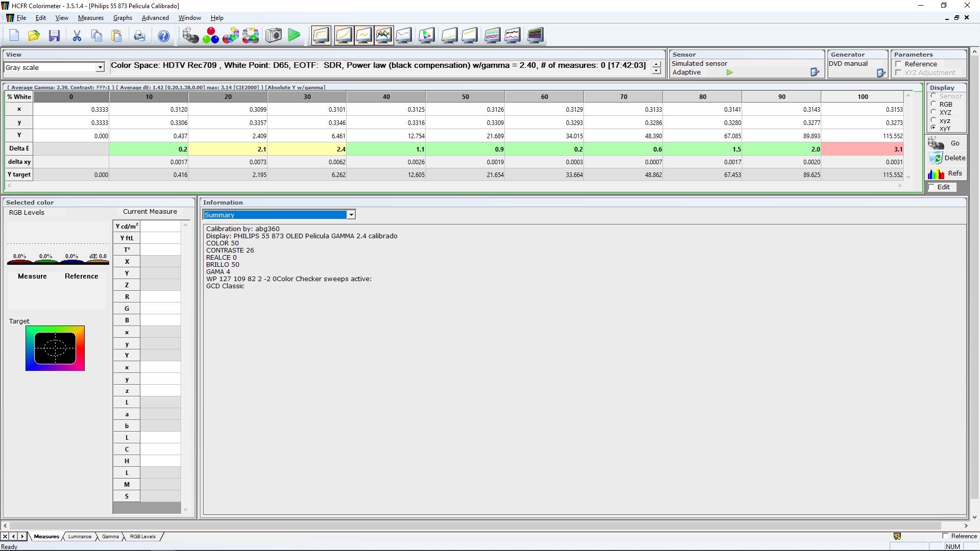Measure gray scale with gray spheres icon

190,35
